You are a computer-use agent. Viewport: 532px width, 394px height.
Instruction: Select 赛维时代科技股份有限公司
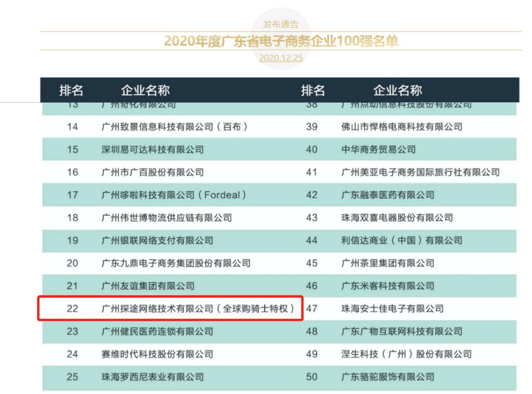click(x=157, y=354)
